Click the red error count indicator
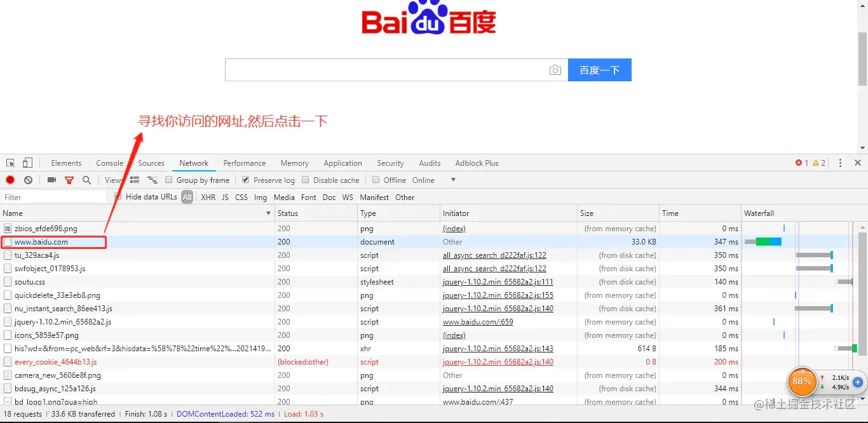 pyautogui.click(x=802, y=163)
